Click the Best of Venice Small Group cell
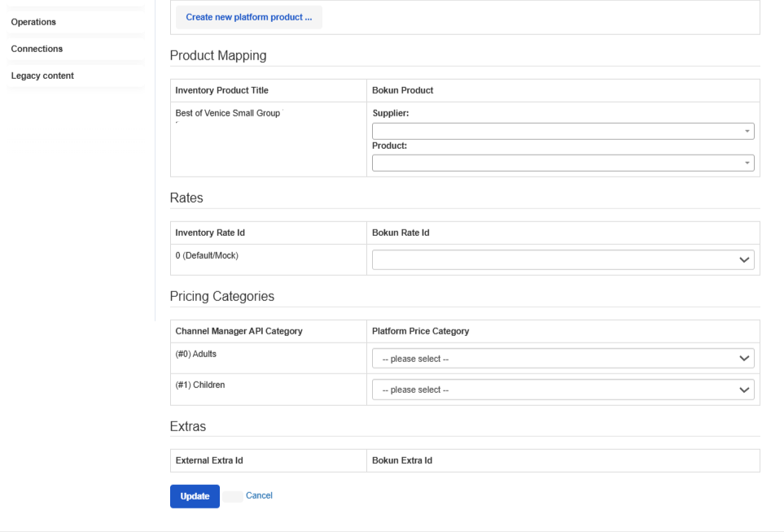Viewport: 784px width, 532px height. [269, 139]
